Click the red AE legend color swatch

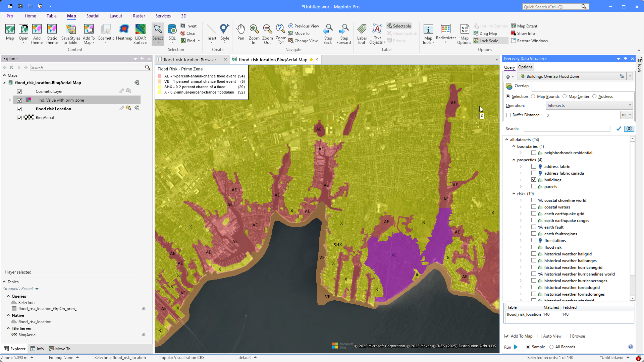coord(159,76)
